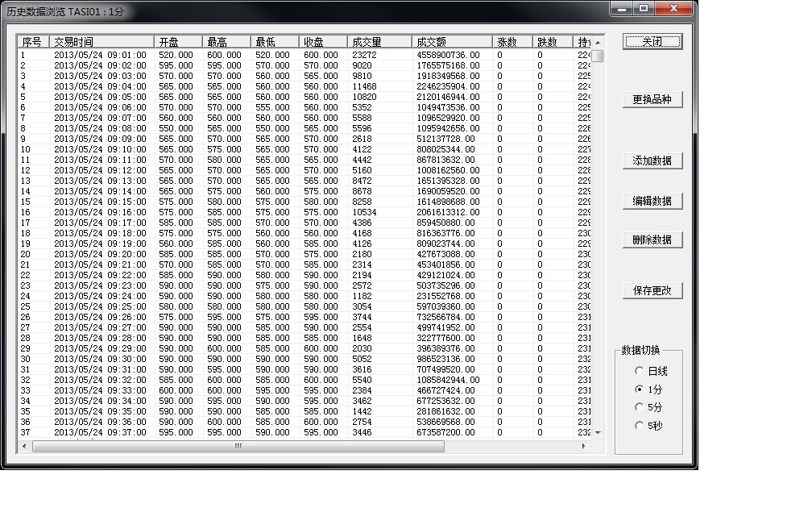The width and height of the screenshot is (812, 508).
Task: Select row with time 2013/05/24 09:30:00
Action: click(x=304, y=359)
